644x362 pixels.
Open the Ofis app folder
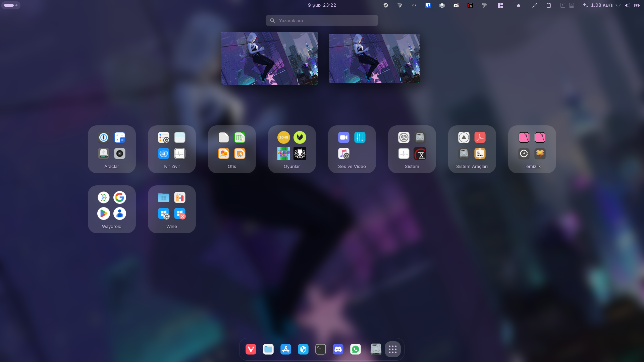click(x=232, y=149)
